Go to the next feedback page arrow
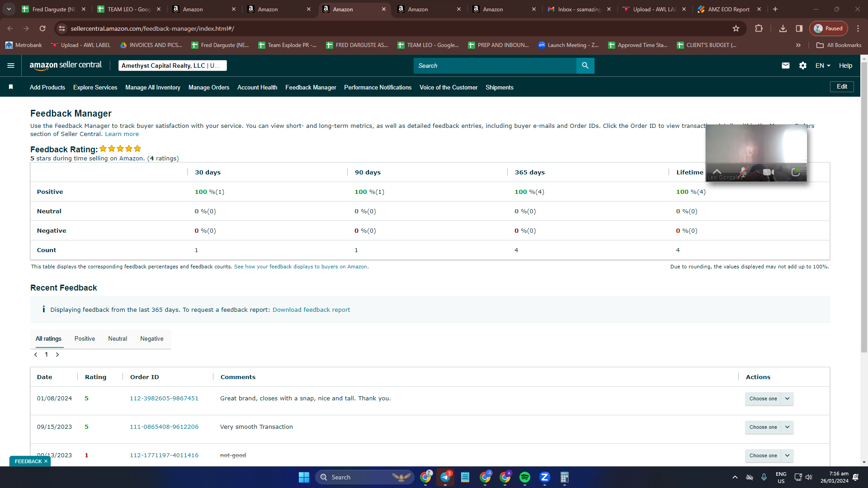 pyautogui.click(x=57, y=355)
